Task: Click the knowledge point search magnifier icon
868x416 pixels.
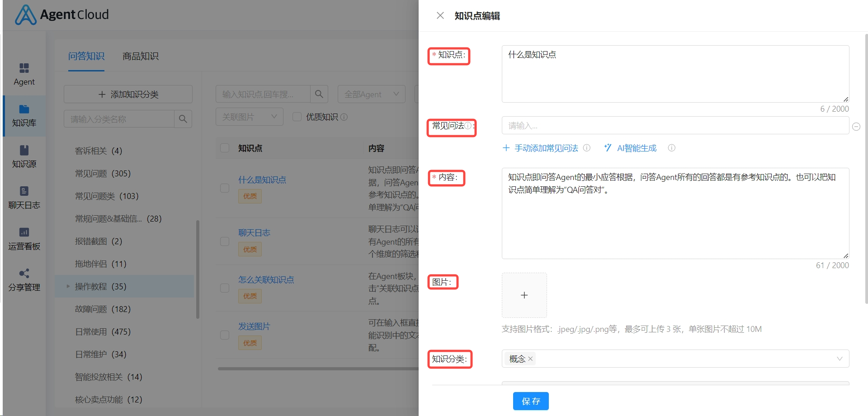Action: (319, 94)
